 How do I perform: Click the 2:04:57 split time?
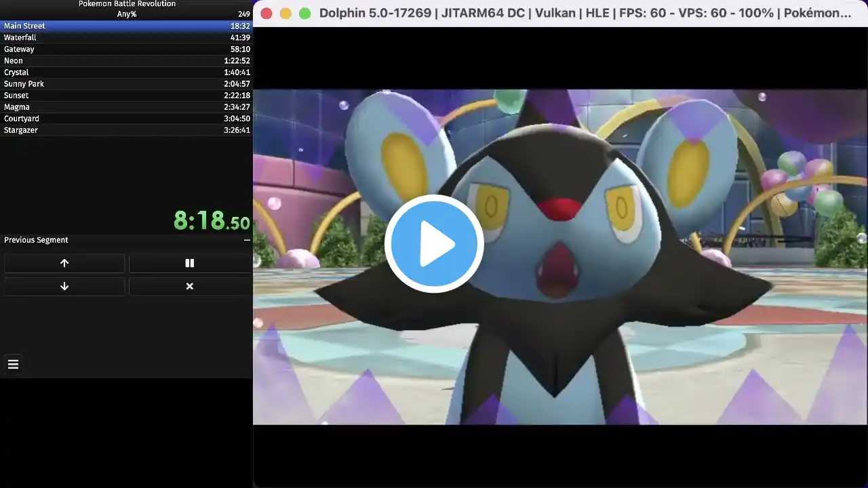pyautogui.click(x=237, y=83)
